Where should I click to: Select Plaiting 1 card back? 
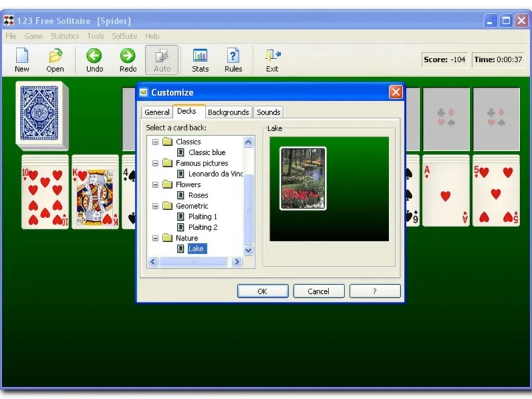(x=203, y=217)
